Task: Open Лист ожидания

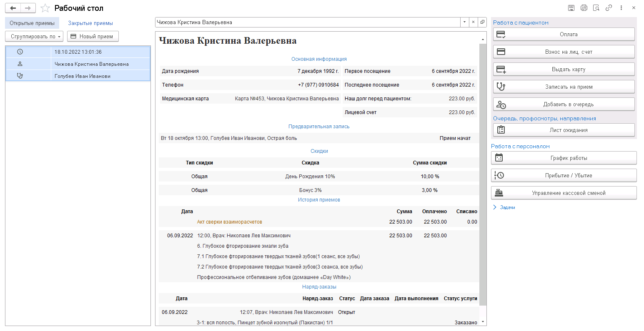Action: (564, 130)
